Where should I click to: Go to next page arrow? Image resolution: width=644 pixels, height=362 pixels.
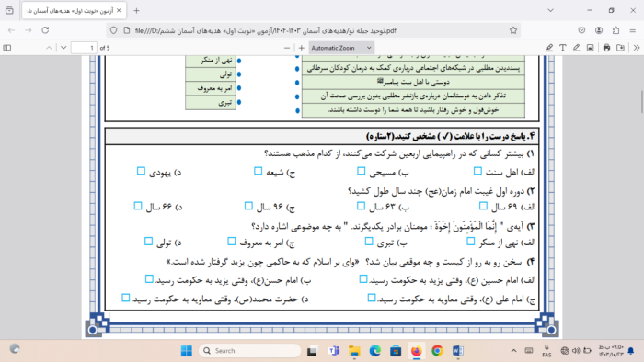tap(63, 48)
